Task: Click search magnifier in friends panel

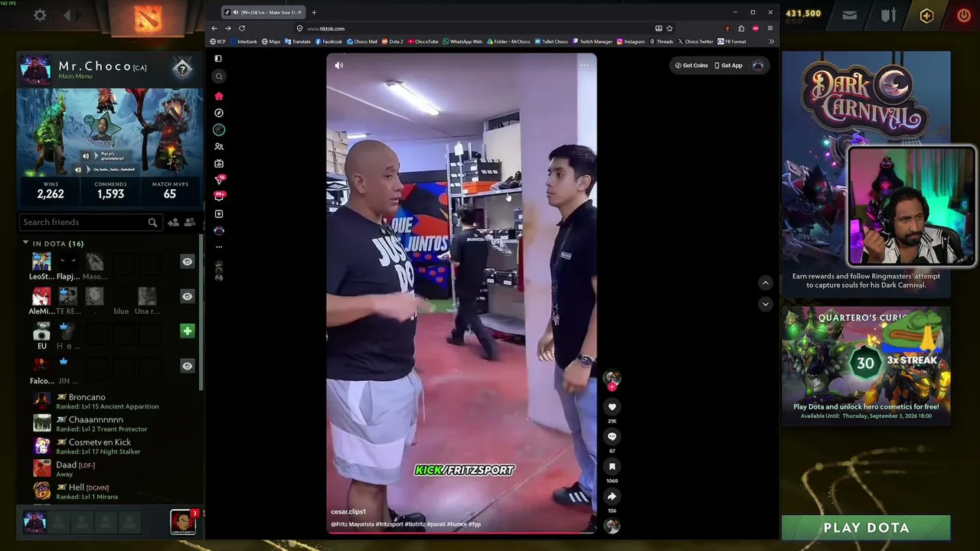Action: (152, 223)
